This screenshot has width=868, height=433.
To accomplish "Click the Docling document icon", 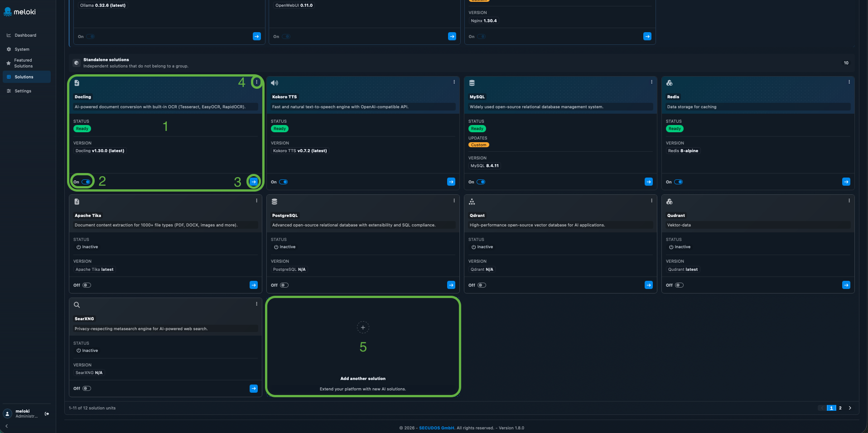I will click(x=77, y=83).
